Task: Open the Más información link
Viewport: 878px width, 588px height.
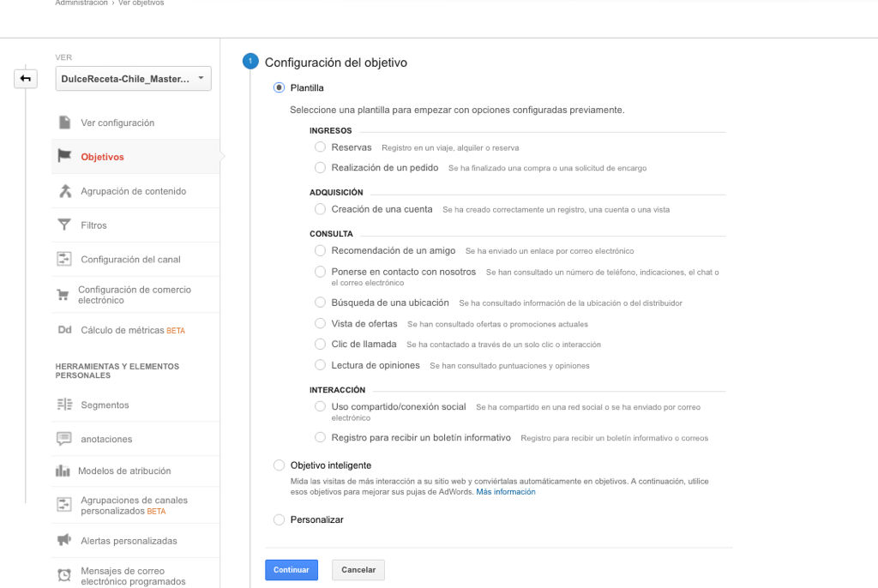Action: [x=506, y=492]
